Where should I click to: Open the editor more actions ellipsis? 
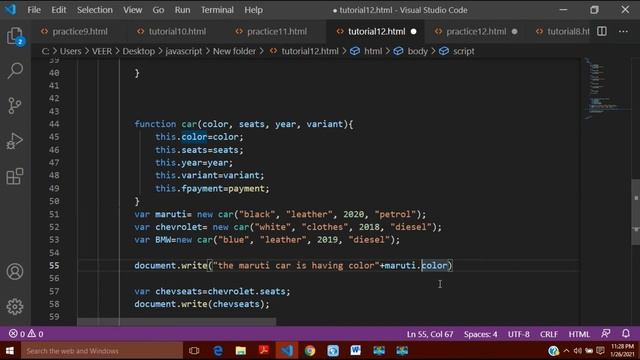pos(623,31)
